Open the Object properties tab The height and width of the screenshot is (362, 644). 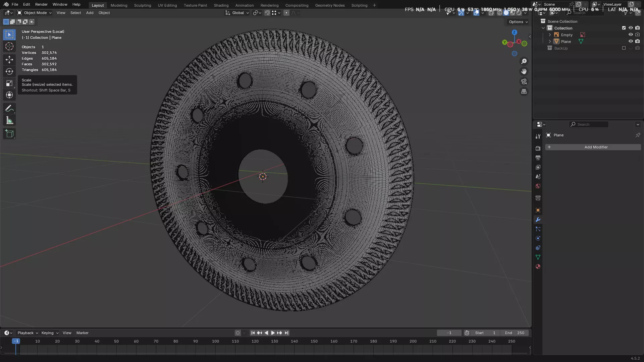pyautogui.click(x=538, y=210)
